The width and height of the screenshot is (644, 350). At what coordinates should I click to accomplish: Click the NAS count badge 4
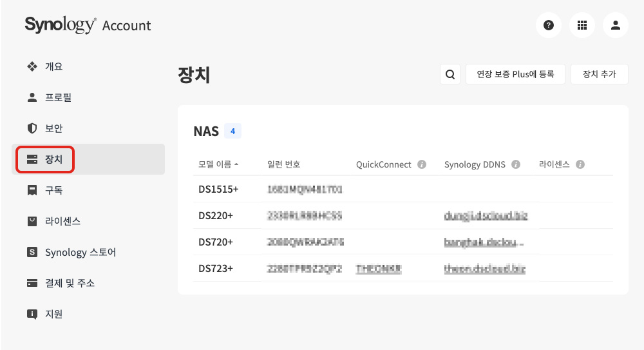click(x=232, y=131)
